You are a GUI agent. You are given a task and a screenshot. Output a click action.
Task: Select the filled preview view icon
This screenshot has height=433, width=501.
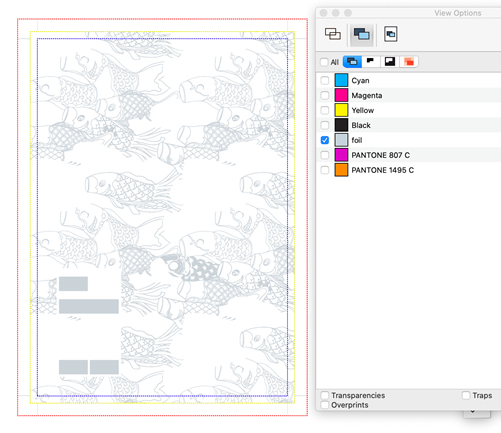pyautogui.click(x=362, y=34)
